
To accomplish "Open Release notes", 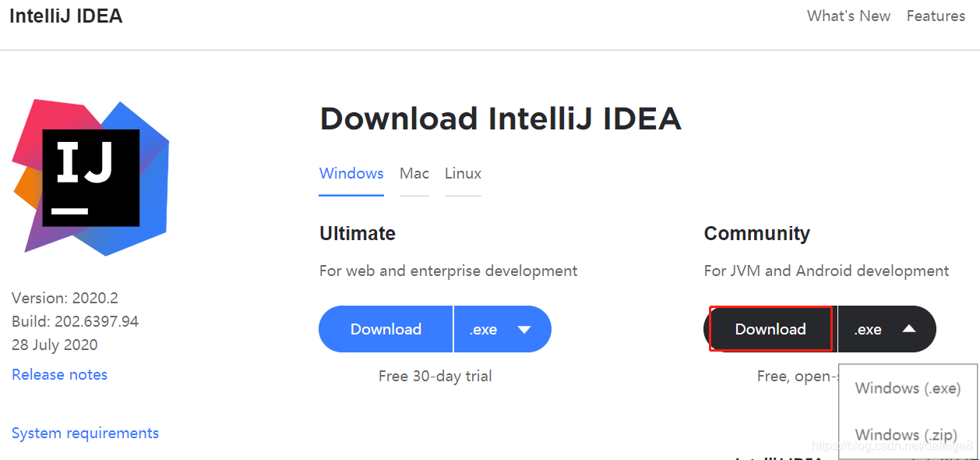I will pyautogui.click(x=59, y=374).
